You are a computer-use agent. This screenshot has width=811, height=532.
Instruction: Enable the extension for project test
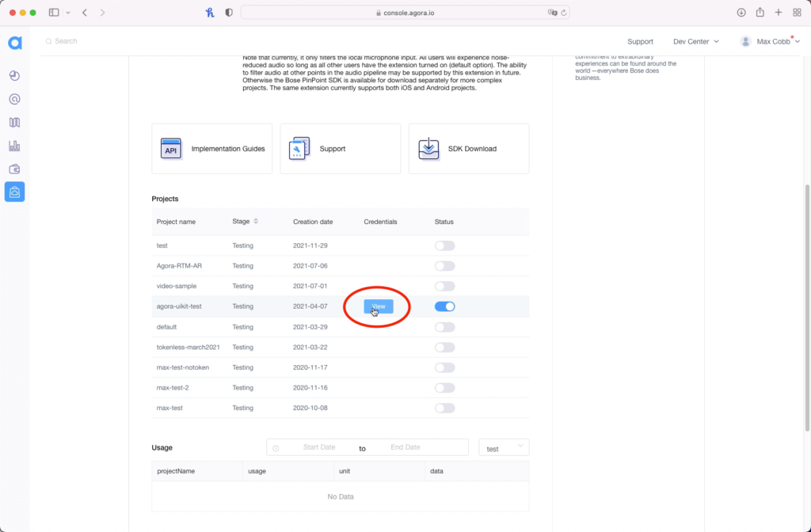point(445,245)
